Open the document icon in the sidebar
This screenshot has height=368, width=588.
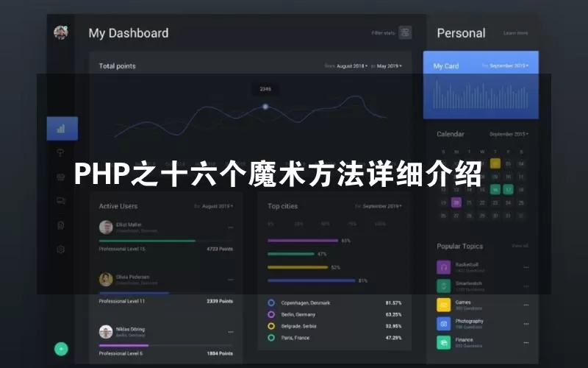click(61, 225)
